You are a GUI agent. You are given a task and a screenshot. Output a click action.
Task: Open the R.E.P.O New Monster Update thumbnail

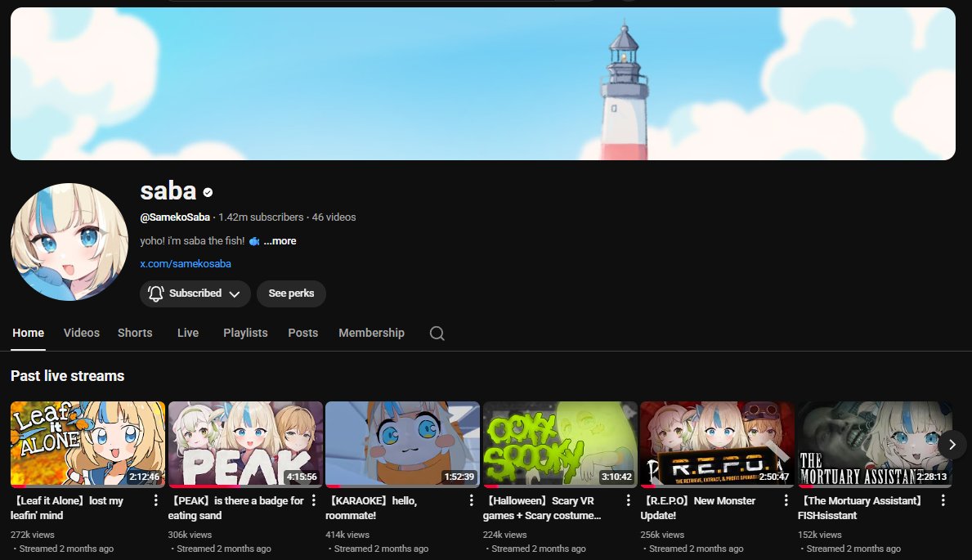717,444
